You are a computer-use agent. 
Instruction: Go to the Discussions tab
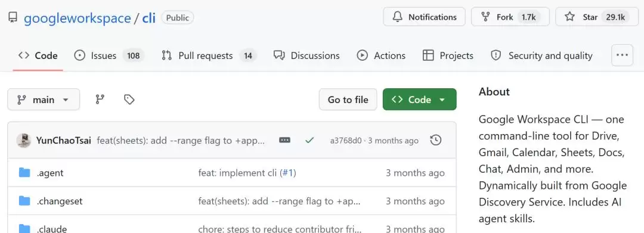(x=307, y=55)
